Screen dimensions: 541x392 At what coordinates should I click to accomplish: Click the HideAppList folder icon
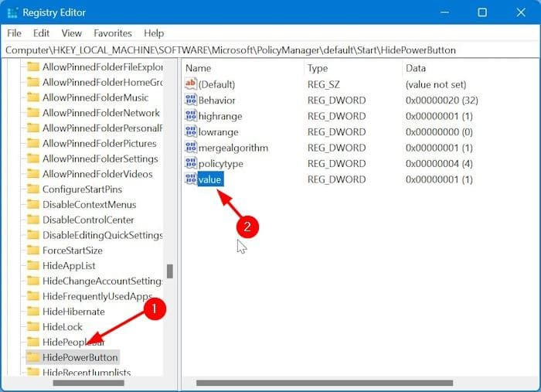[33, 265]
